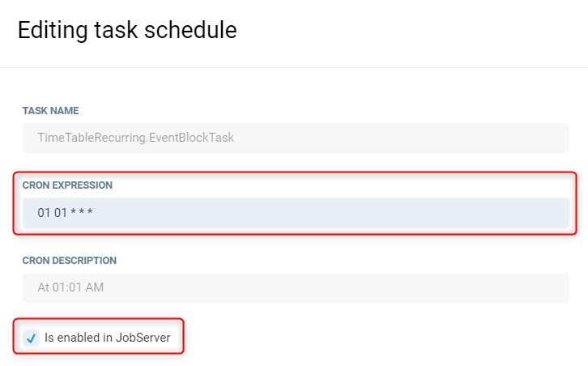The width and height of the screenshot is (588, 366).
Task: Click the word "JobServer" beside the checkbox
Action: click(x=142, y=338)
